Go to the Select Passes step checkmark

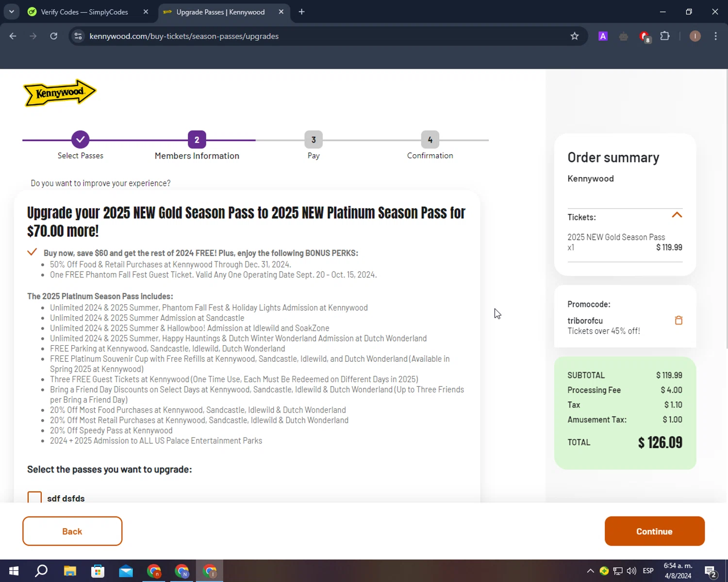coord(80,140)
